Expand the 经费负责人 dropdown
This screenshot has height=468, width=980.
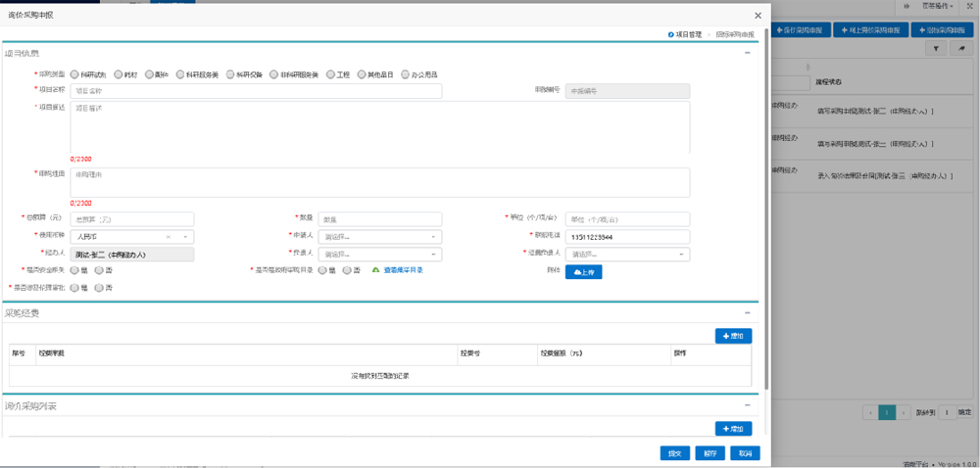pyautogui.click(x=627, y=255)
